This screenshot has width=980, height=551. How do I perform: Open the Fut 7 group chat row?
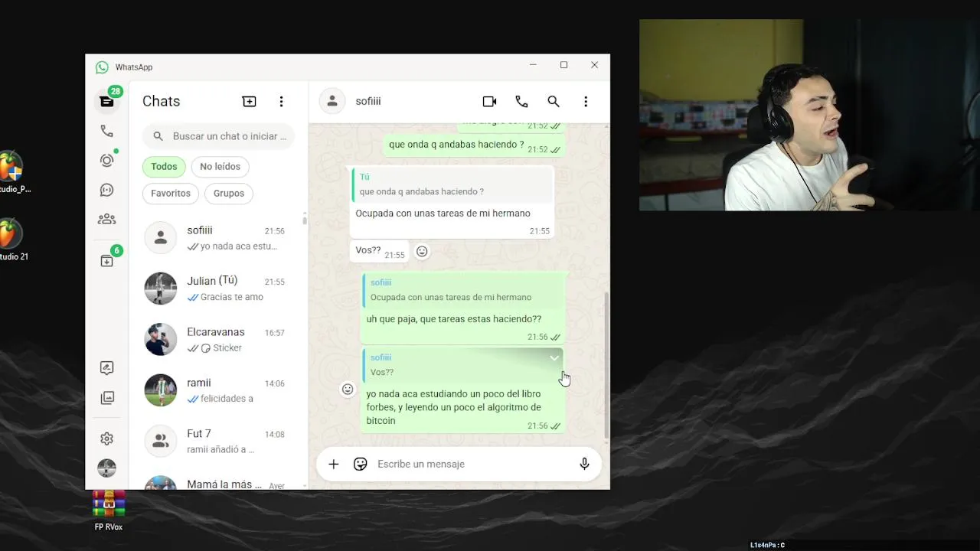(218, 442)
